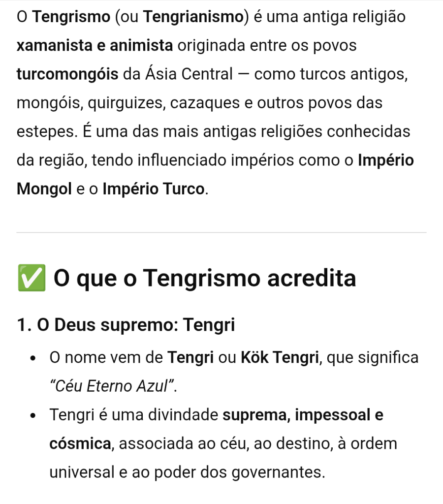
Task: Click the first bullet point dot
Action: click(32, 358)
